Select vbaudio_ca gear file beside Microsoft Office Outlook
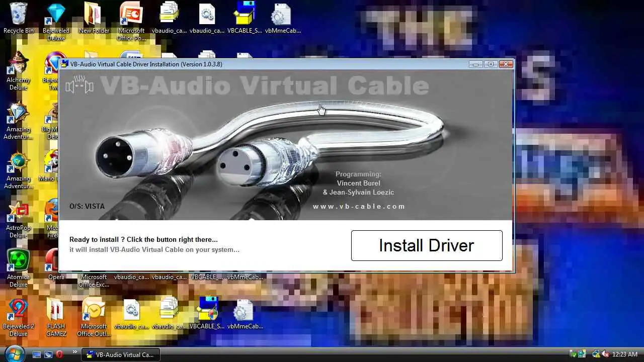The image size is (644, 362). tap(131, 314)
